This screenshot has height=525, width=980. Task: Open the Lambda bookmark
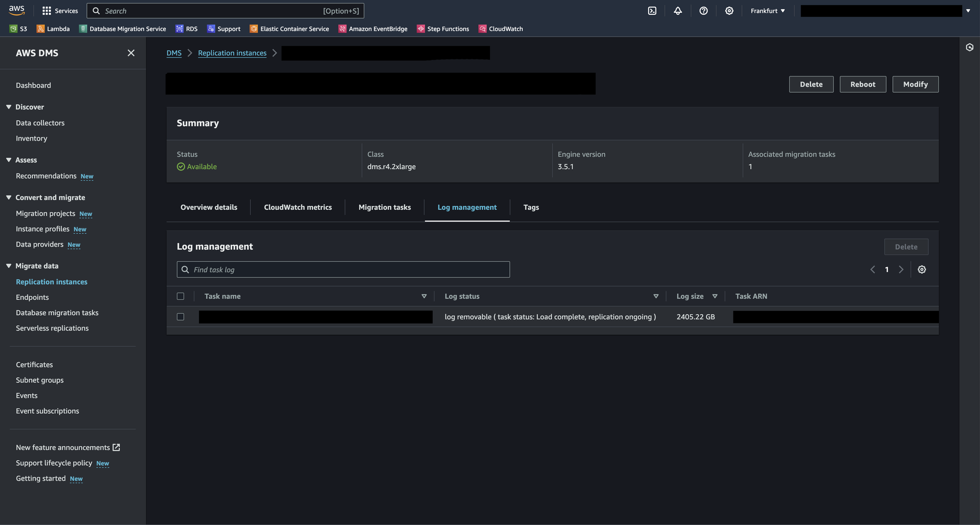[53, 29]
